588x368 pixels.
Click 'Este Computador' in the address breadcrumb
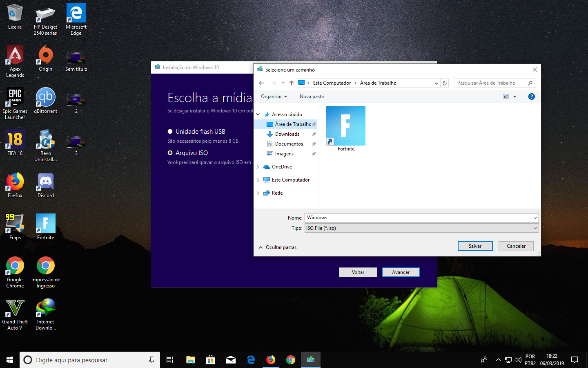pos(332,83)
